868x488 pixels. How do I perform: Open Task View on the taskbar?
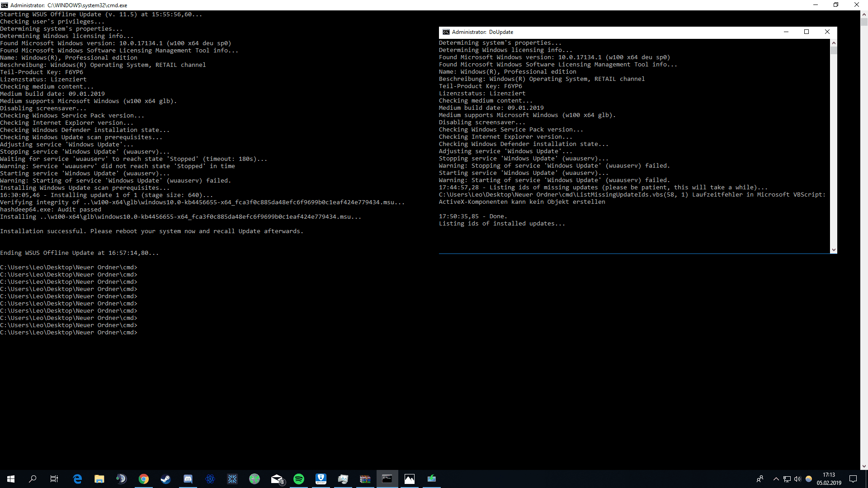(x=54, y=479)
